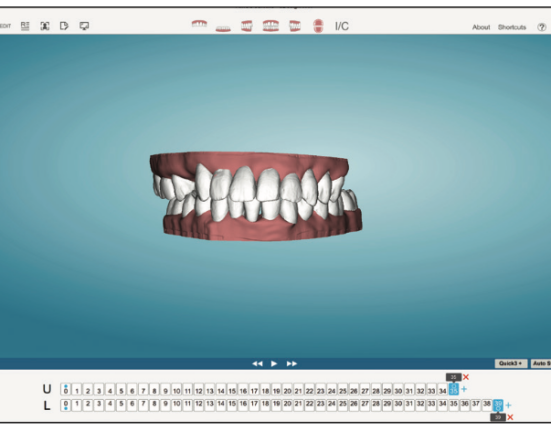The width and height of the screenshot is (551, 431).
Task: Play the treatment animation
Action: 274,364
